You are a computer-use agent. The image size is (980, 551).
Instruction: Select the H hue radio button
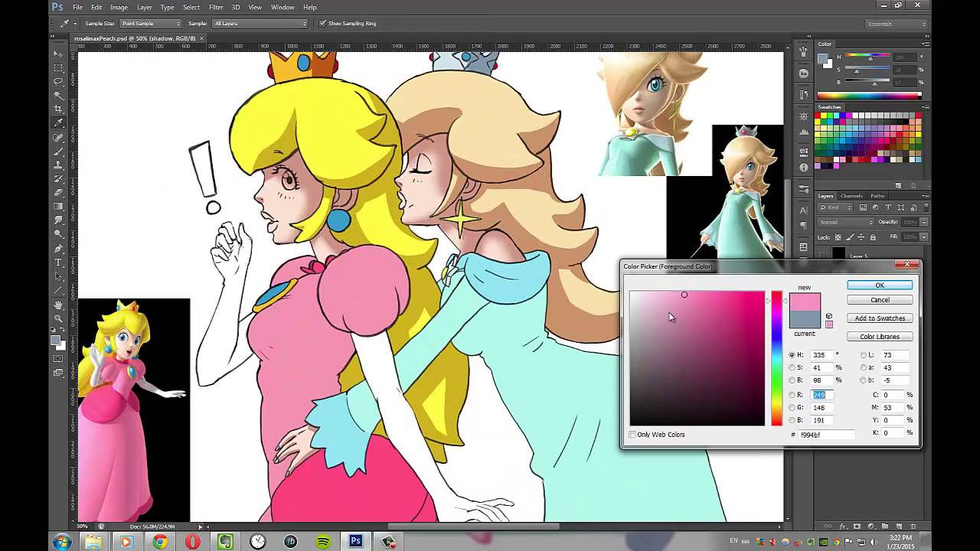point(792,355)
